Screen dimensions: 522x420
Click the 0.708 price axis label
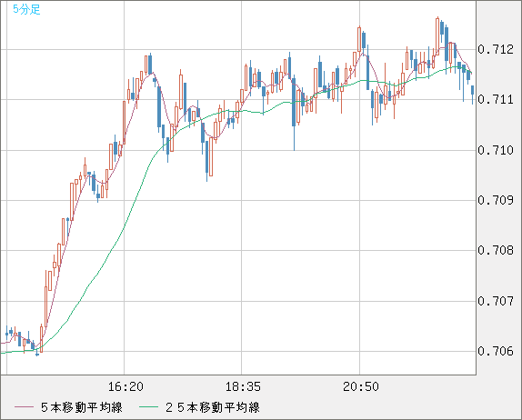[496, 250]
